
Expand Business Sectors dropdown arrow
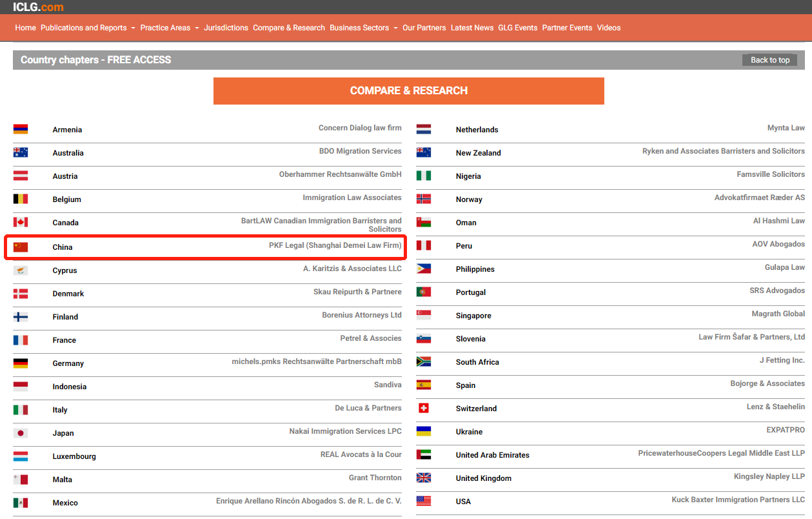tap(395, 28)
